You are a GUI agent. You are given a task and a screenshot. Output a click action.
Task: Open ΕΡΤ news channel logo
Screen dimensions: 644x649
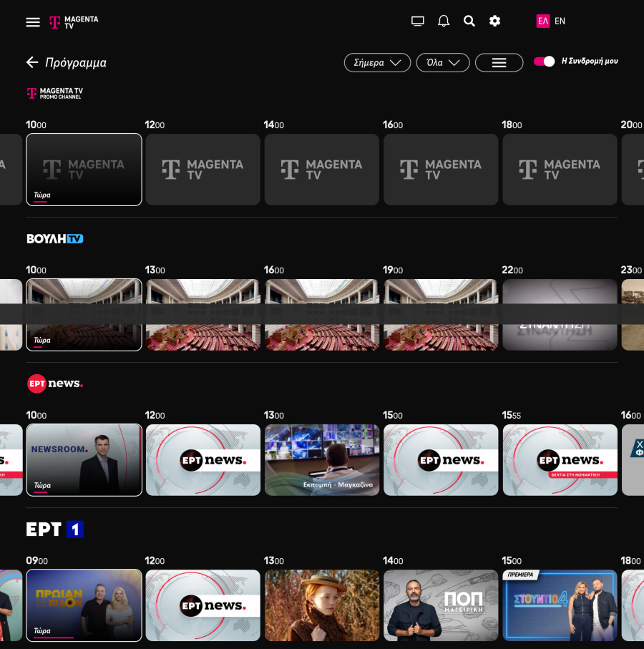[x=55, y=384]
